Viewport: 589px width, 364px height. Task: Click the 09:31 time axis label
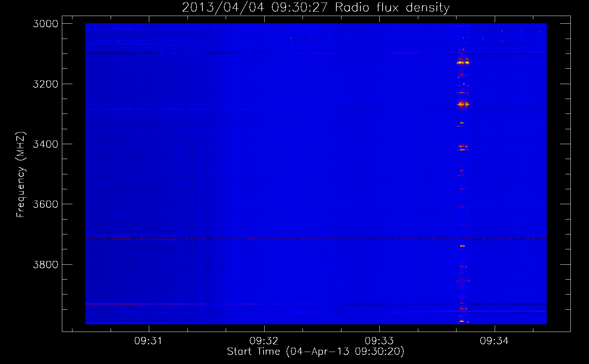pyautogui.click(x=148, y=341)
